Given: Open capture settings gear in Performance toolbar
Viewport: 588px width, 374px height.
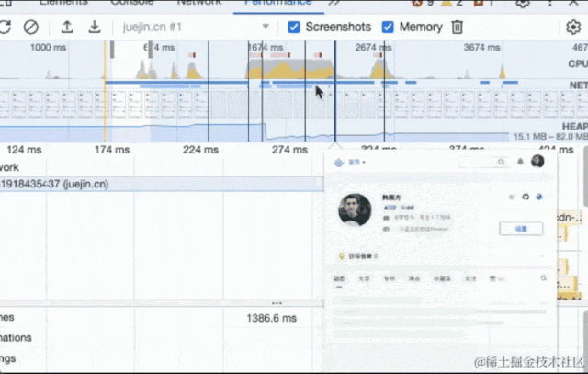Looking at the screenshot, I should [x=573, y=27].
